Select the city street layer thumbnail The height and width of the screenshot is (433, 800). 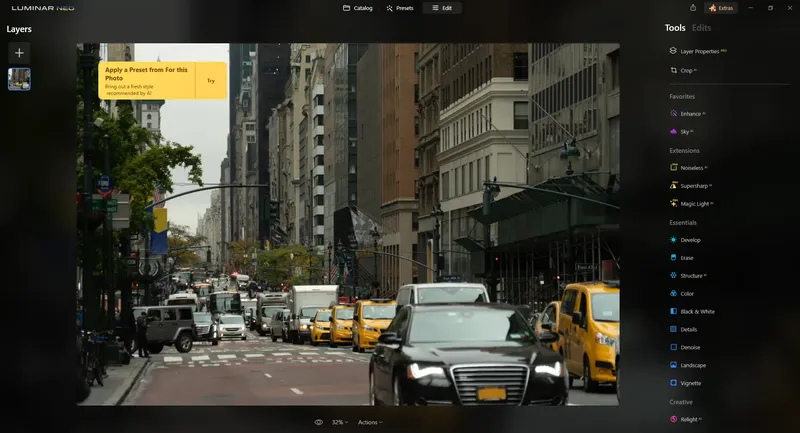(x=19, y=79)
